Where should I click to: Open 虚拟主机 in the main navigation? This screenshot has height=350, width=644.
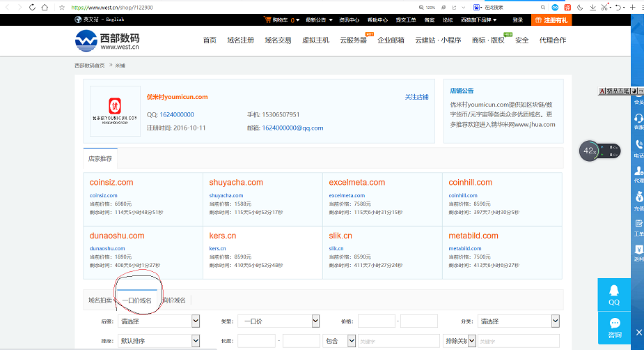click(316, 40)
